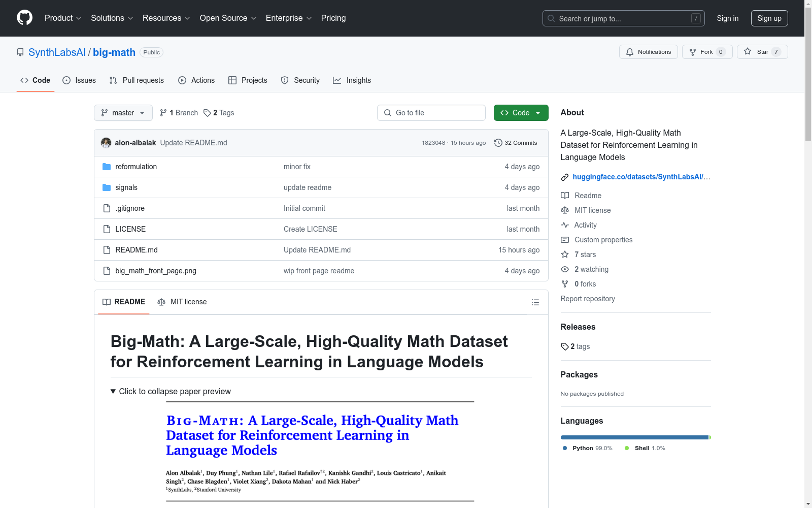Click the search magnifier in header

[551, 18]
